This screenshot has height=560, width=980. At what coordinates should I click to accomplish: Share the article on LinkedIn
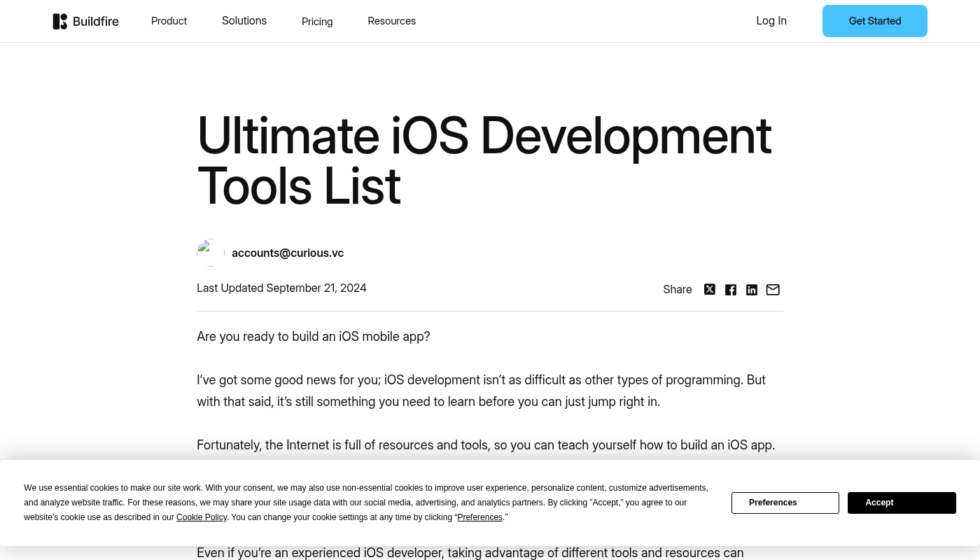pos(752,290)
